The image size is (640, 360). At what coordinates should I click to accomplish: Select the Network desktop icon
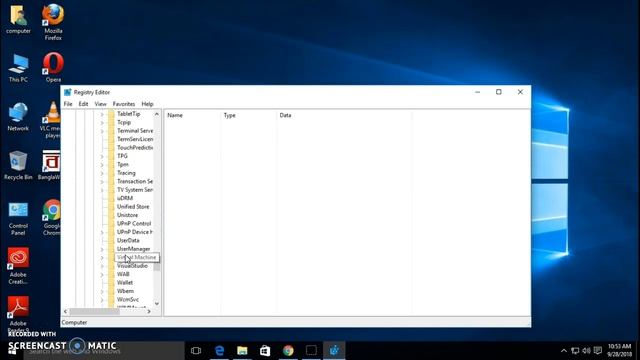click(18, 117)
